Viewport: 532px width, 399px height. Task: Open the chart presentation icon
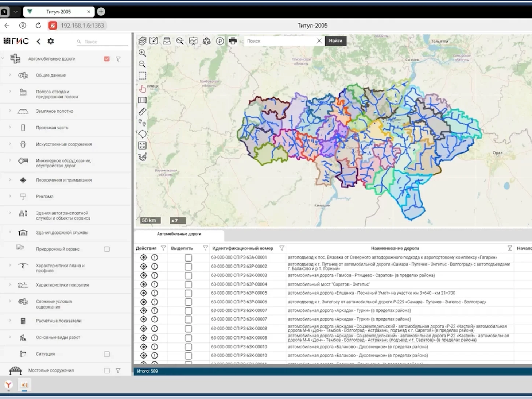click(193, 41)
